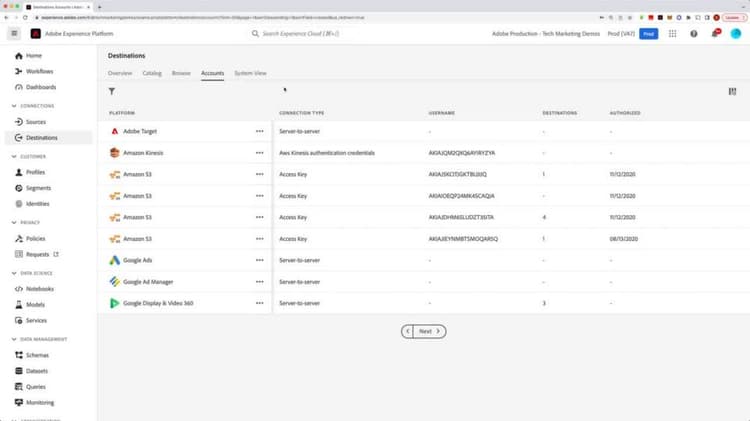Click the Authorized column header
The width and height of the screenshot is (750, 421).
point(625,113)
